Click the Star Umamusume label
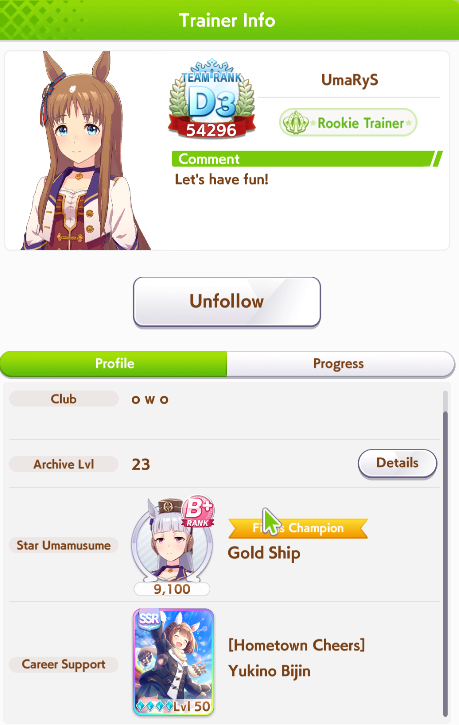 [64, 545]
